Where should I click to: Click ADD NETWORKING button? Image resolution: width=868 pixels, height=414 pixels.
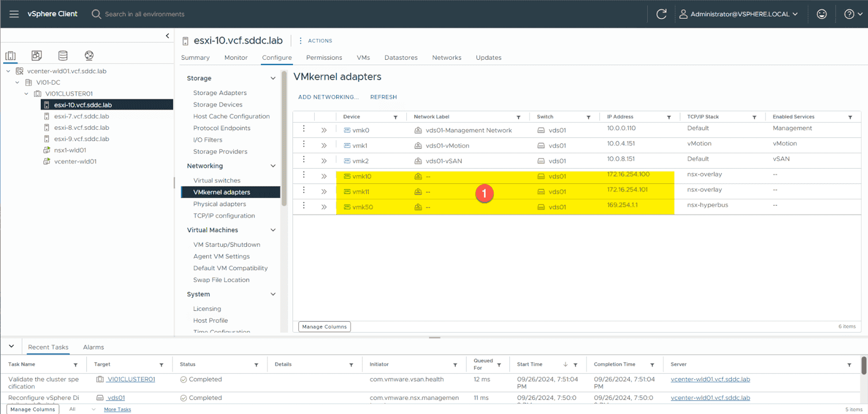(328, 97)
